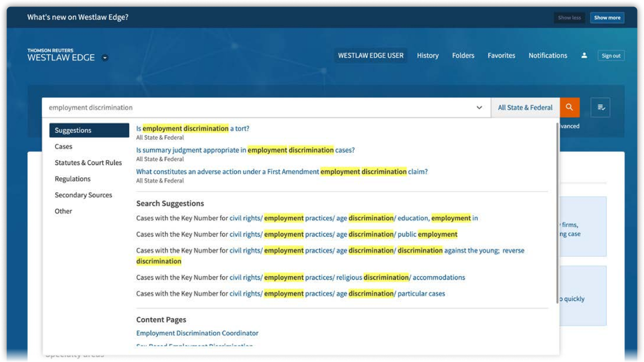Screen dimensions: 644x362
Task: Click Show more on the What's new banner
Action: tap(607, 17)
